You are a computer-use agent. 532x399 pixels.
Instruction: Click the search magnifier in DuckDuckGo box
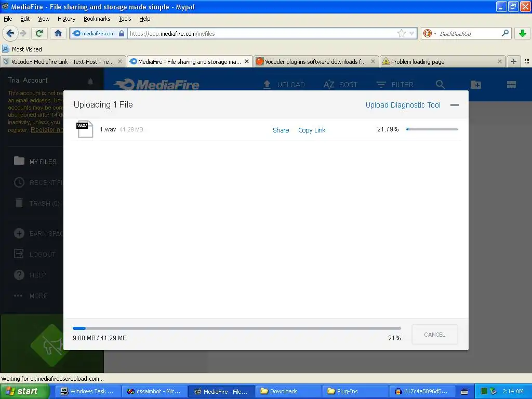pos(505,33)
